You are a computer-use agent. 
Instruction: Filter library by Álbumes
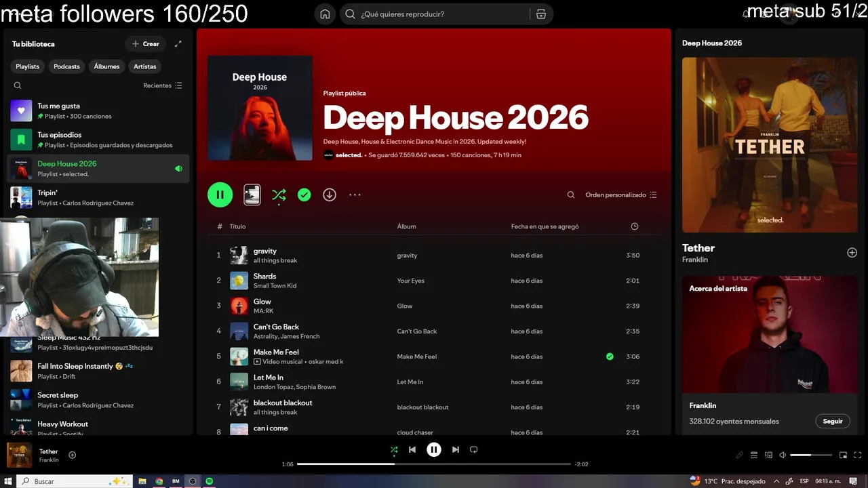click(106, 66)
